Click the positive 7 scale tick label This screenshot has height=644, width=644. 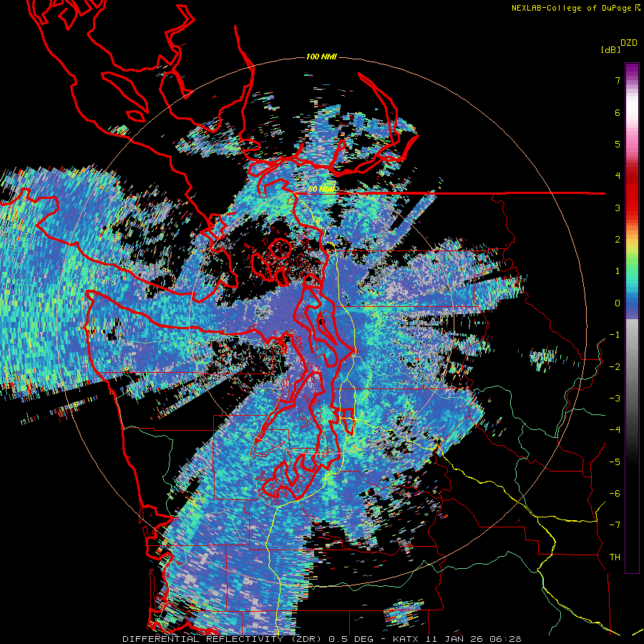point(618,80)
